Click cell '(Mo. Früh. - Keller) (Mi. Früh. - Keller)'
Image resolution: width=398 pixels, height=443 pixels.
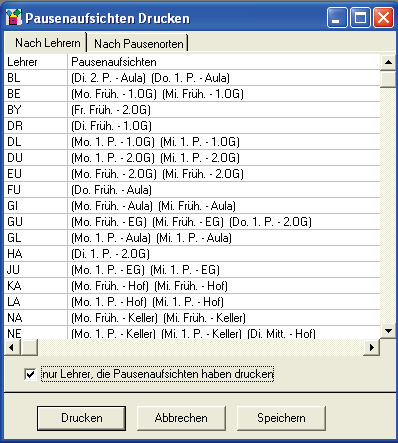pyautogui.click(x=224, y=318)
